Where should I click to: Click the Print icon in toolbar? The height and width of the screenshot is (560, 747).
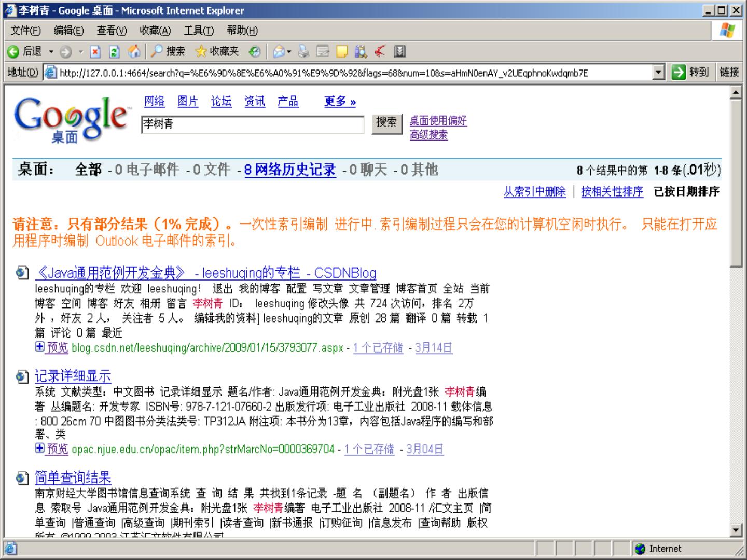[303, 51]
